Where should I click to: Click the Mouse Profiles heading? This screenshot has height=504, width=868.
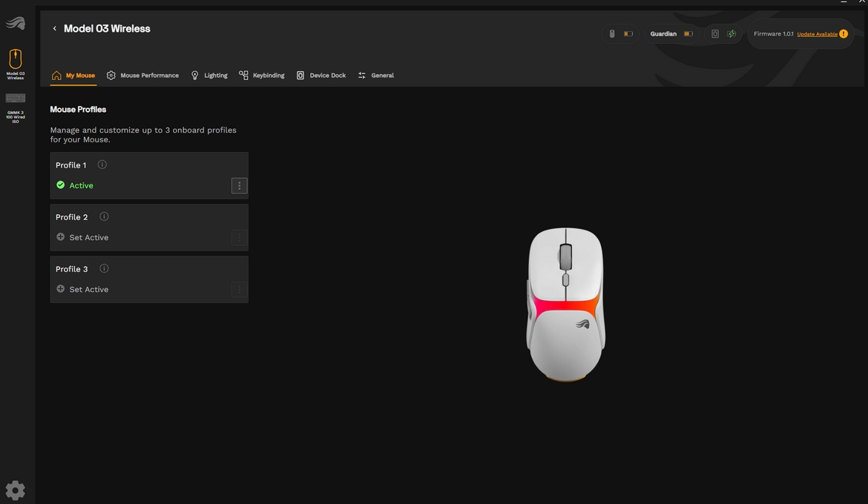(x=78, y=109)
